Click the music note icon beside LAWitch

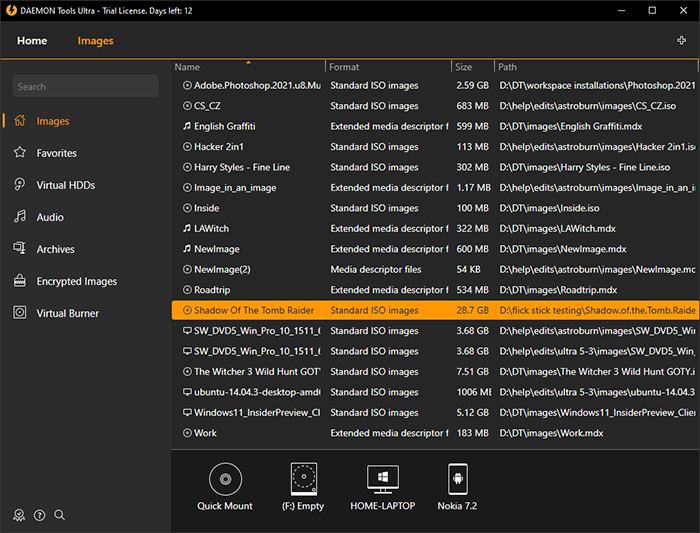(187, 229)
